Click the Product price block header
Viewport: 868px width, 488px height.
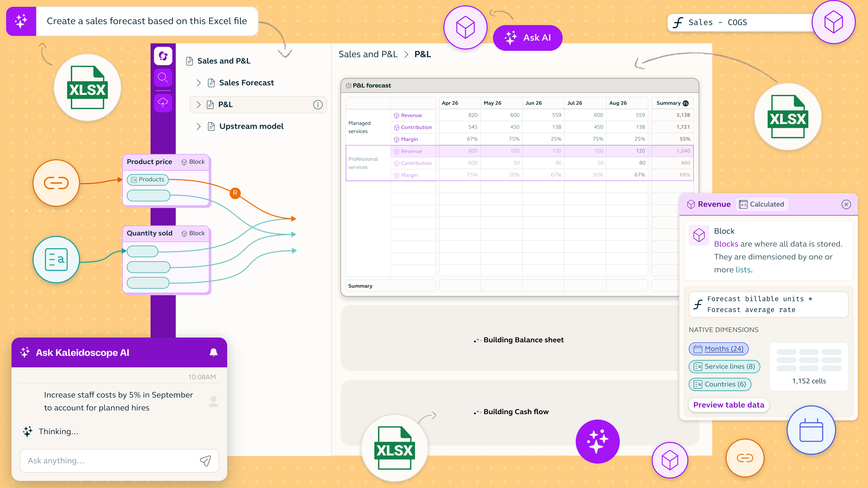(166, 162)
